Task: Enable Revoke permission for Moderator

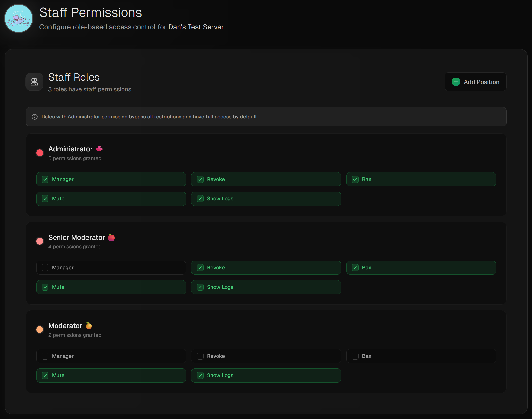Action: click(200, 356)
